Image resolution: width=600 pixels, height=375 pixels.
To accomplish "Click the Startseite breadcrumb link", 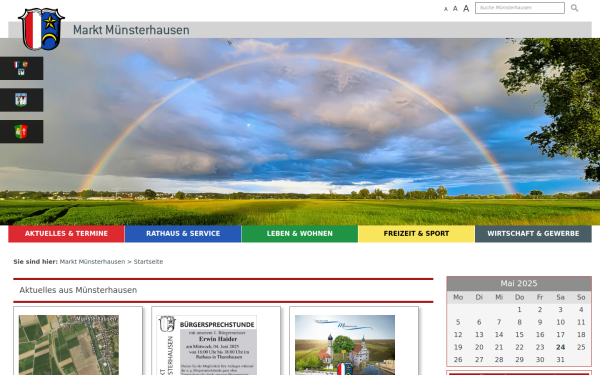I will (x=148, y=262).
